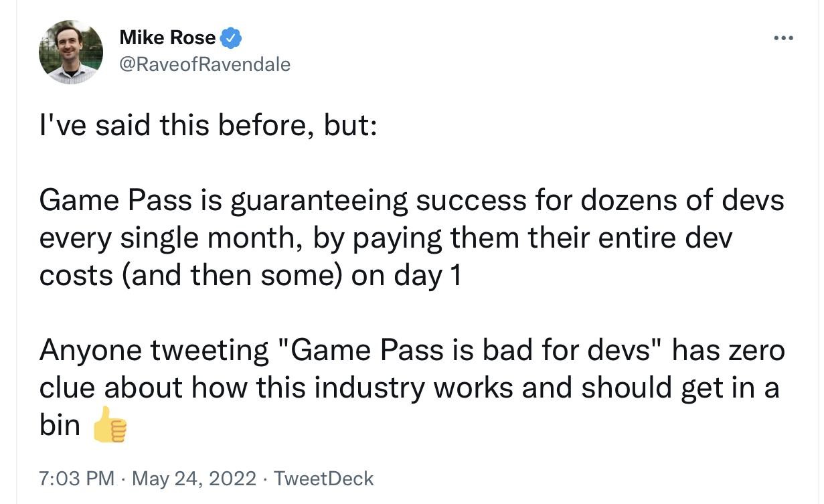
Task: Open Mike Rose's profile photo
Action: [70, 52]
